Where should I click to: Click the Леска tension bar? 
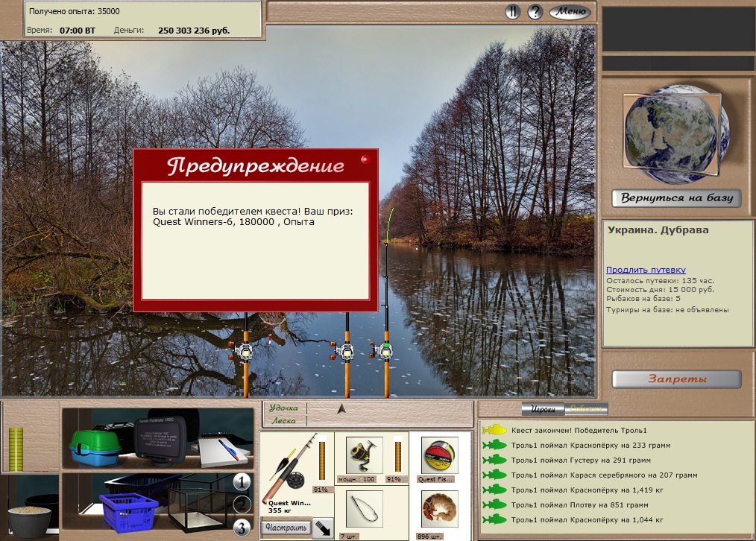pyautogui.click(x=388, y=420)
